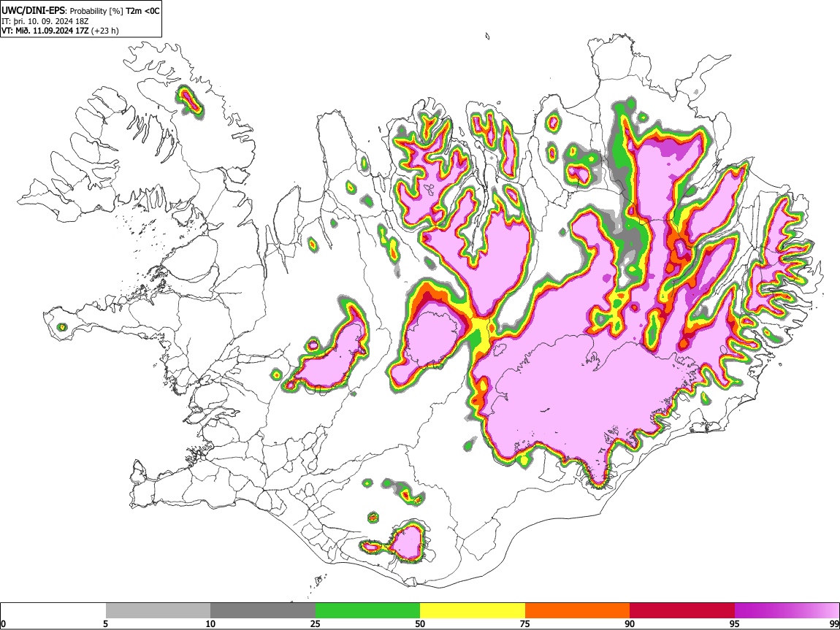Click the legend tick label '0'
Viewport: 840px width, 630px height.
tap(3, 623)
